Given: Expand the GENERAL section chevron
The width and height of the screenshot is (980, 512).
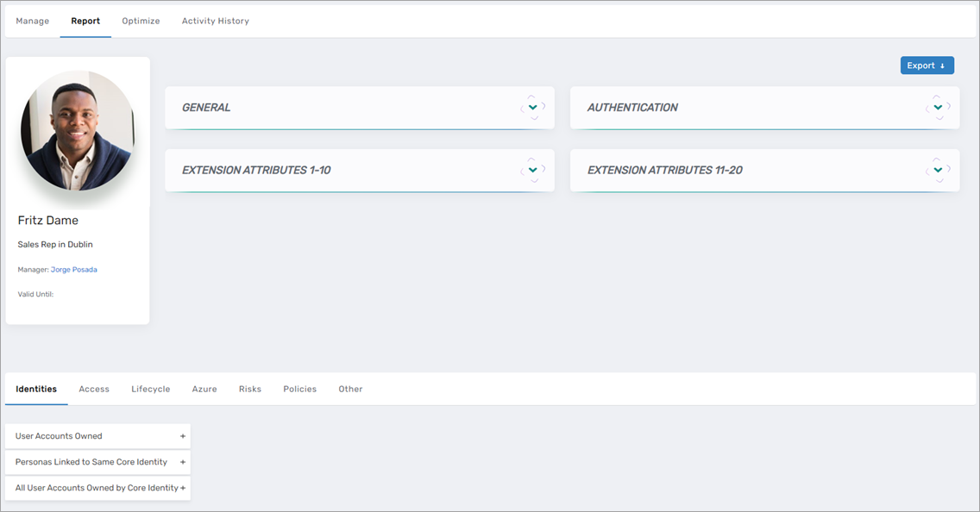Looking at the screenshot, I should pos(532,108).
